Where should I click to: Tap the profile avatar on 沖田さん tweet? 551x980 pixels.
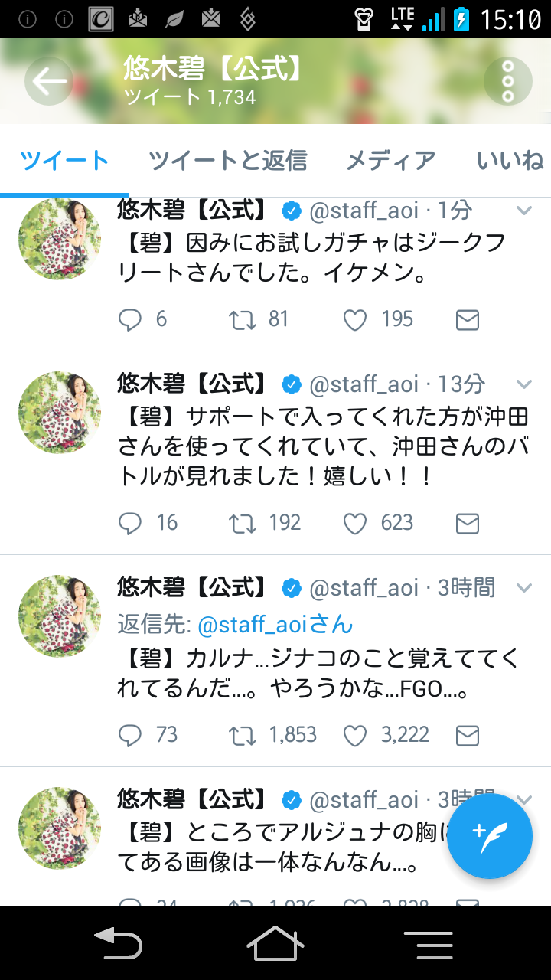pyautogui.click(x=60, y=413)
